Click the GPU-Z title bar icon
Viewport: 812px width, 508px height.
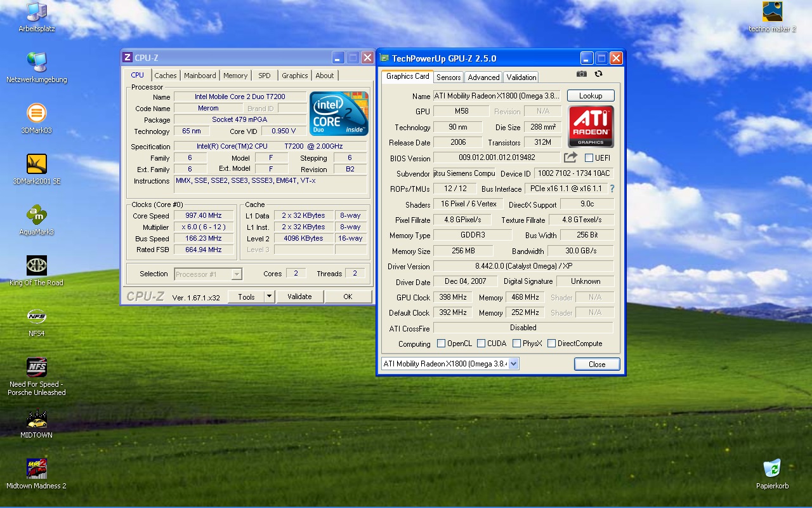[385, 58]
